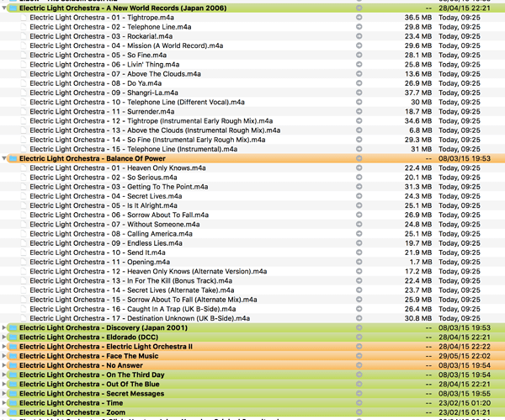Expand the Discovery (Japan 2001) folder
This screenshot has width=505, height=420.
coord(4,327)
